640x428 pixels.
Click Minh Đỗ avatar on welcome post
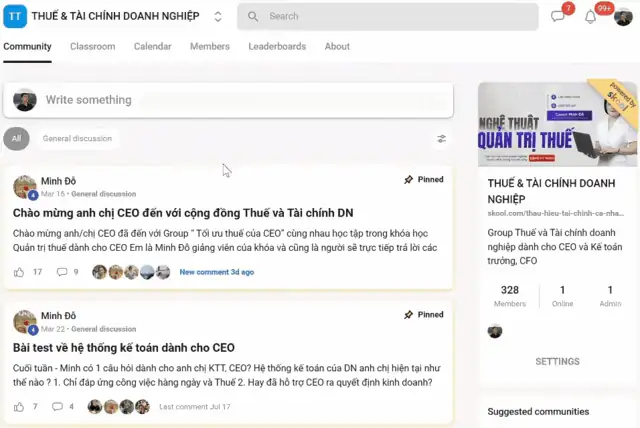(x=25, y=187)
